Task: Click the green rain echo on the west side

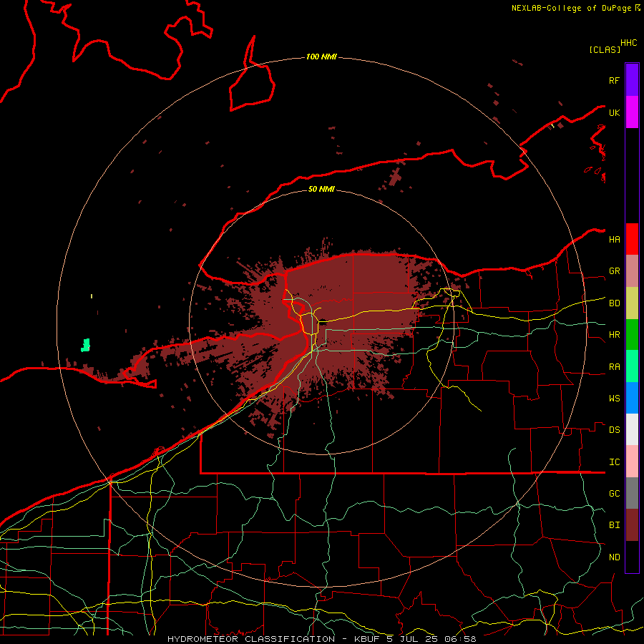Action: coord(85,345)
